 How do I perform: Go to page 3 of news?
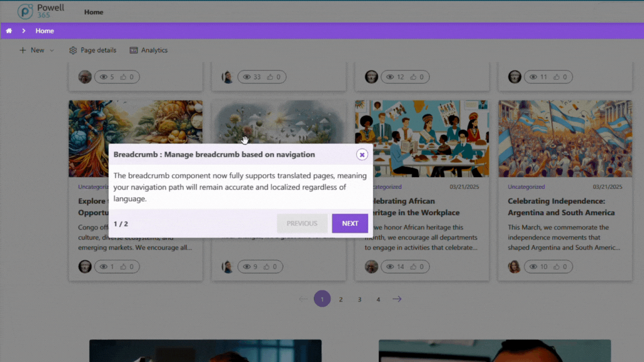pyautogui.click(x=359, y=299)
